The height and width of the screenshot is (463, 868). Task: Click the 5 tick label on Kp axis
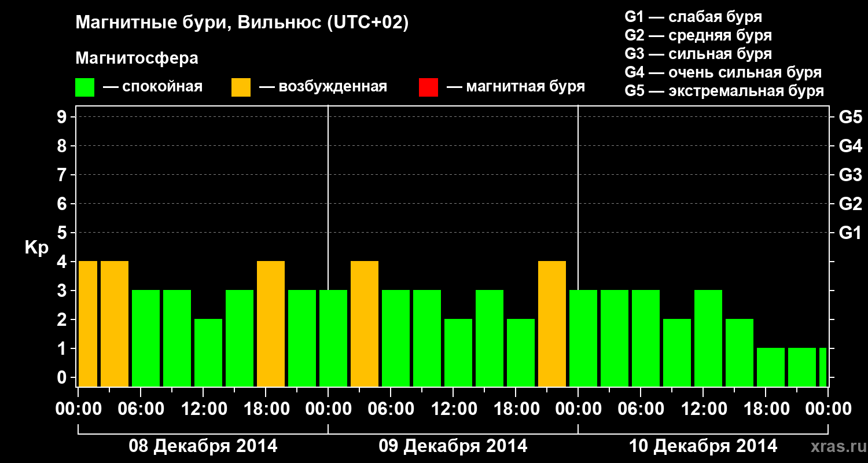point(63,233)
